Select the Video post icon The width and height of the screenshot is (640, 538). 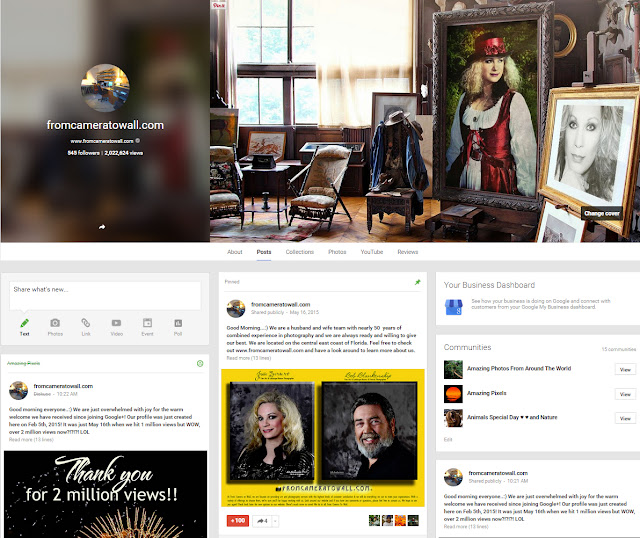tap(116, 323)
